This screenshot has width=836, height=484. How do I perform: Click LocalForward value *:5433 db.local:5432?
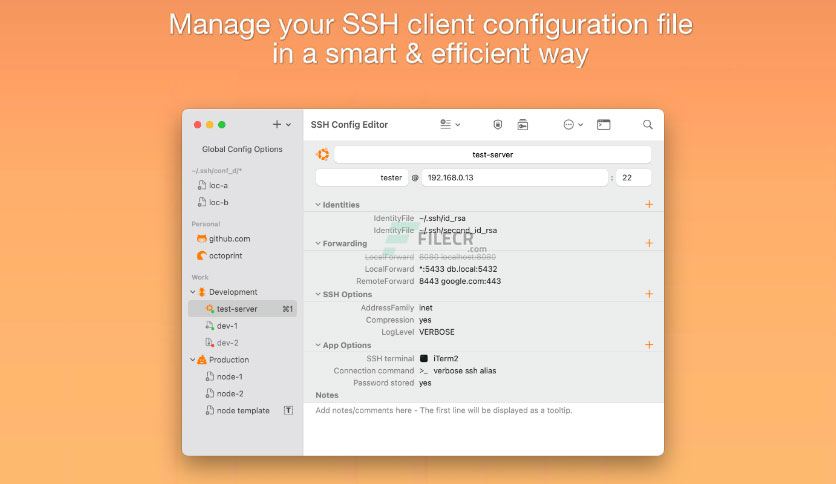458,269
